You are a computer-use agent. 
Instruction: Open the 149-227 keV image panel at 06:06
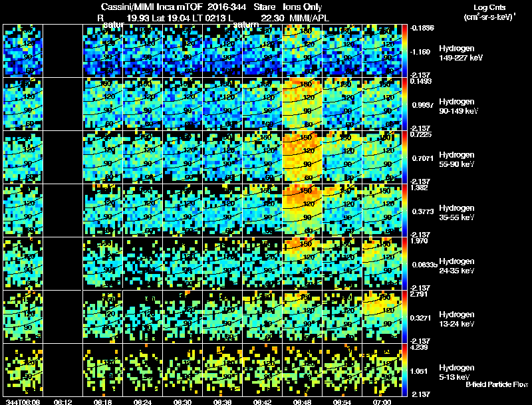(x=23, y=51)
